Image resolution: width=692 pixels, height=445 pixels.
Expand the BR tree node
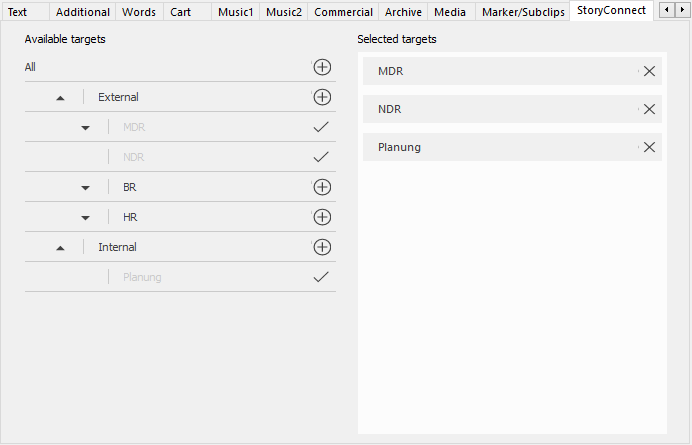pos(85,188)
